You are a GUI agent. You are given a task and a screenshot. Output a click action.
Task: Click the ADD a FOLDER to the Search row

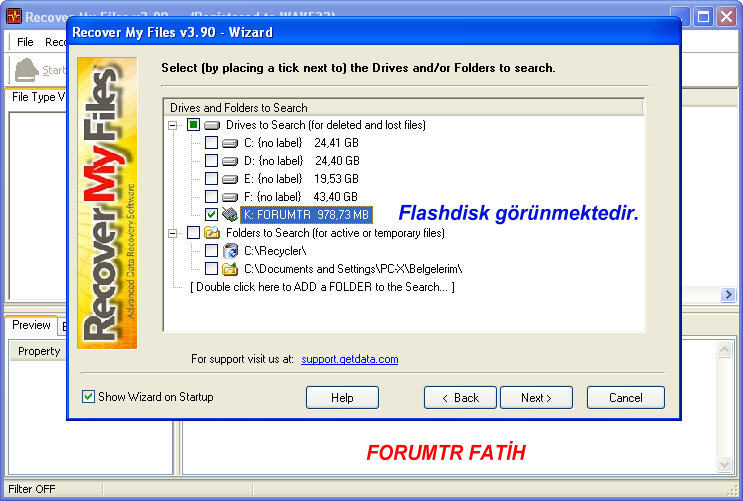(x=322, y=287)
